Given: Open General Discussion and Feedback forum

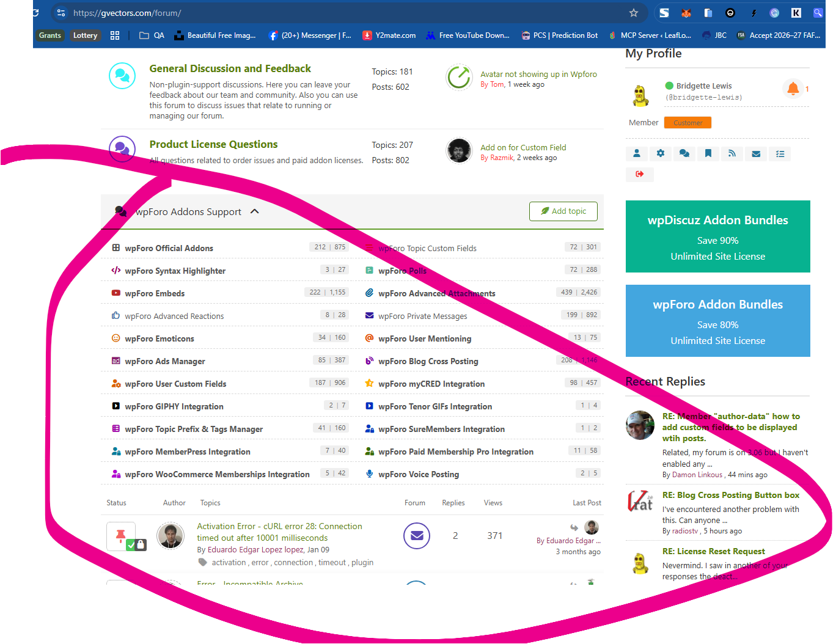Looking at the screenshot, I should (x=230, y=68).
